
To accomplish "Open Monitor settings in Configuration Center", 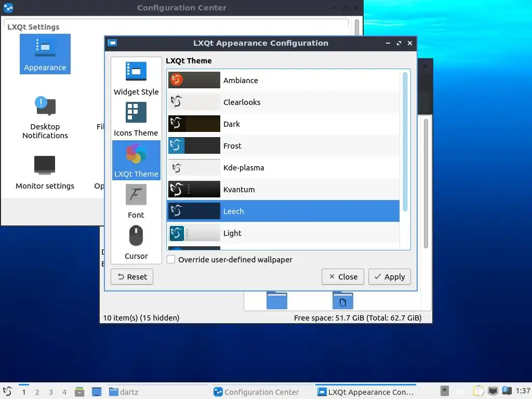I will [45, 172].
